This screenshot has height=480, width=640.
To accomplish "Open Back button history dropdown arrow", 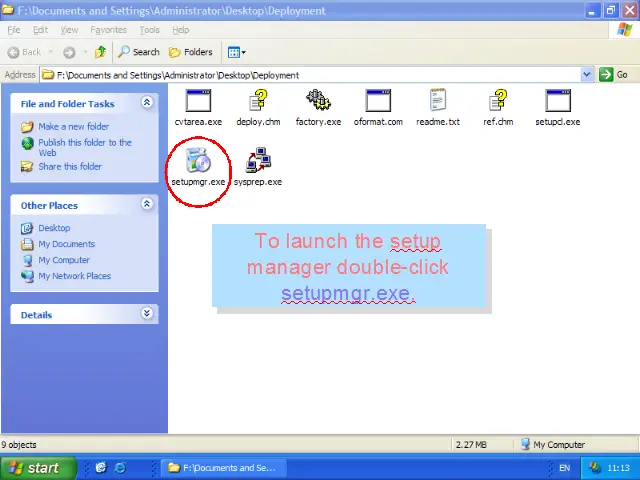I will 51,52.
